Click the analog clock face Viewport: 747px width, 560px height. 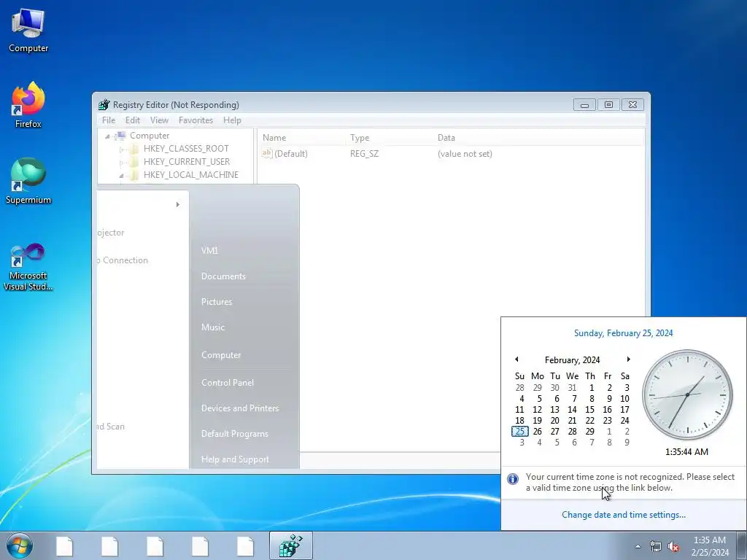tap(687, 394)
